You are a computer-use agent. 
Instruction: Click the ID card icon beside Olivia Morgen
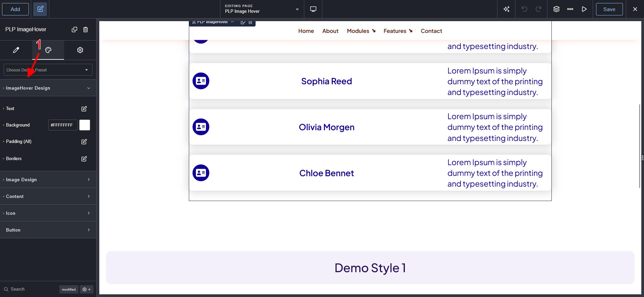pos(201,127)
